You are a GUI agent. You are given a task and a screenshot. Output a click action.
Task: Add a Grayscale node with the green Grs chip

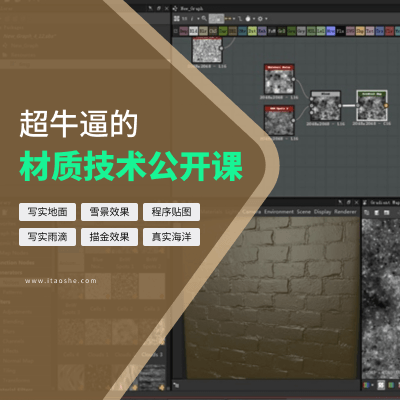click(291, 31)
